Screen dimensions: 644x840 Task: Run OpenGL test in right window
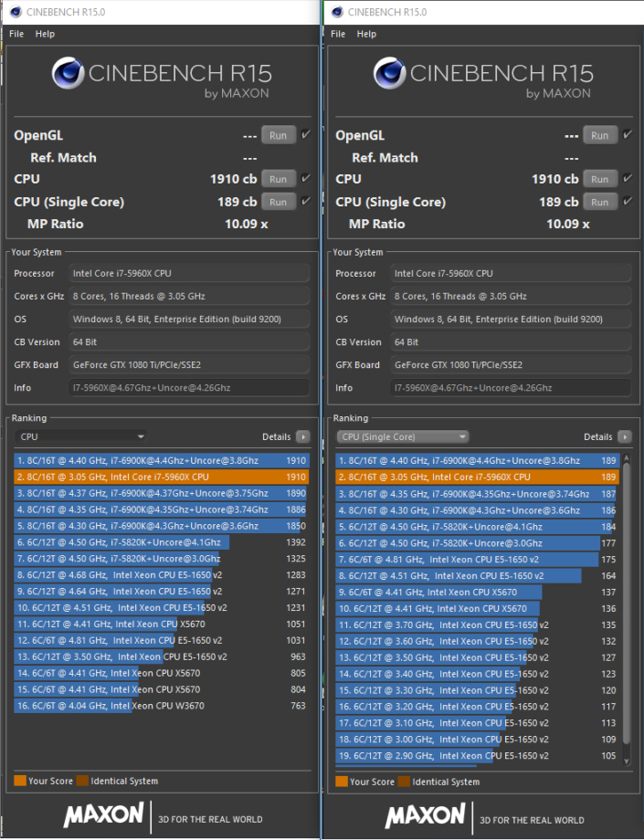[x=599, y=135]
